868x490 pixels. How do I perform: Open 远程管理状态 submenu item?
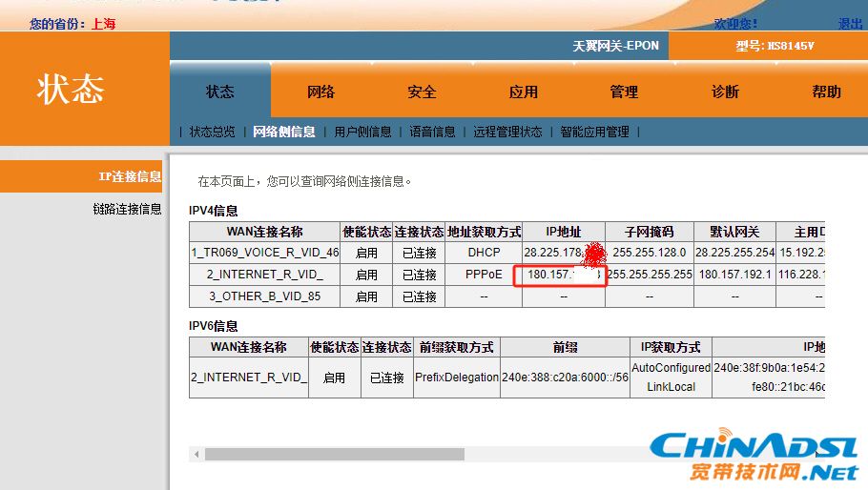507,133
